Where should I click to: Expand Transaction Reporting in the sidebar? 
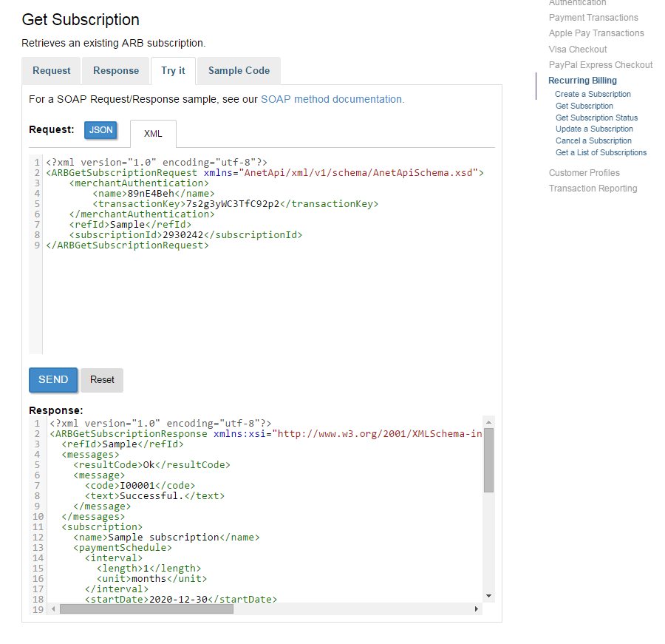click(x=593, y=188)
